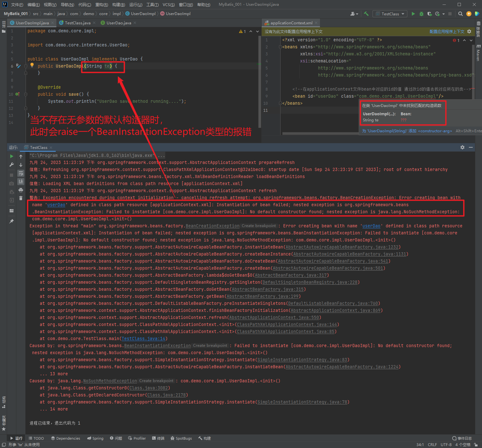Jump up the stack trace arrow
Viewport: 482px width, 448px height.
coord(21,156)
